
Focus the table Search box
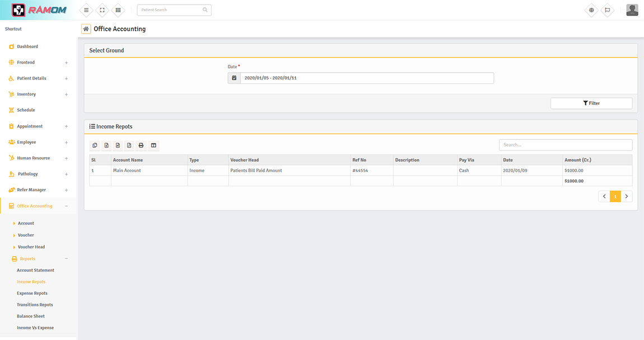565,145
